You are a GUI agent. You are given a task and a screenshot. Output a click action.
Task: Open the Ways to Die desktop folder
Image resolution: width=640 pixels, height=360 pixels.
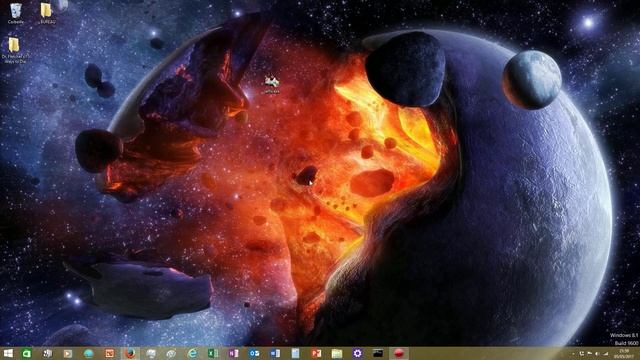click(x=15, y=50)
